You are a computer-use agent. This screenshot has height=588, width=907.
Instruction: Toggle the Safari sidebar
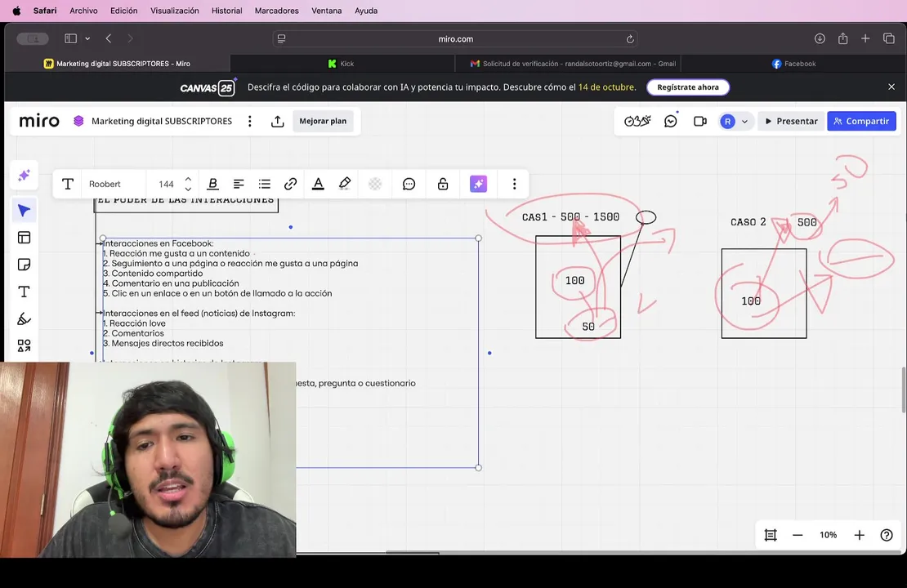click(70, 38)
